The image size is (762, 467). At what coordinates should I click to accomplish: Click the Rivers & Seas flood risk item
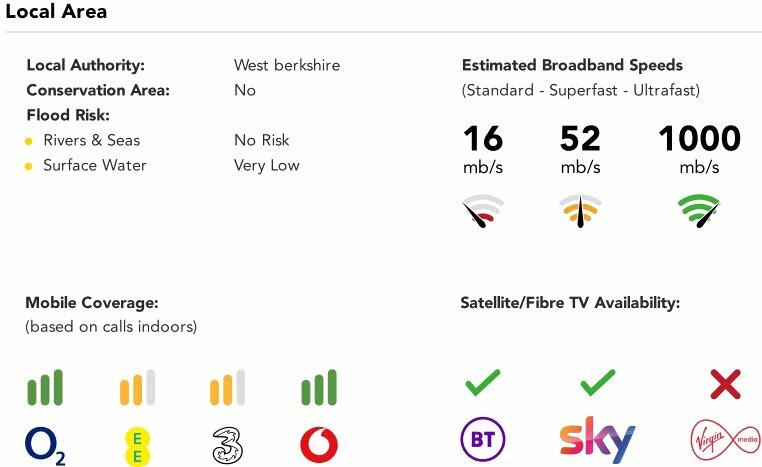[x=91, y=140]
